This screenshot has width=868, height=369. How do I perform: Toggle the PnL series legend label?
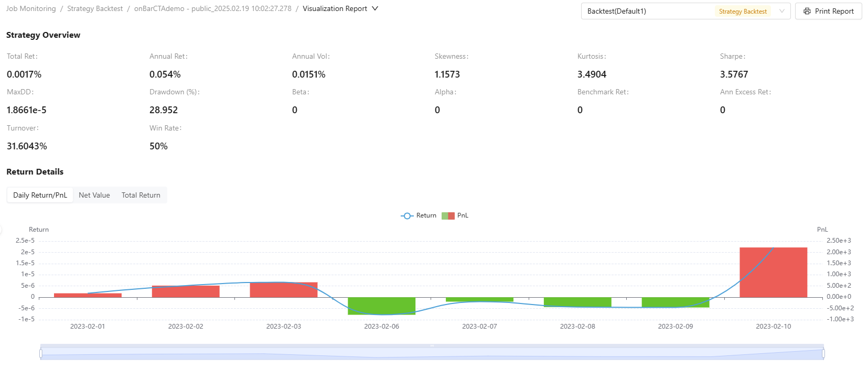[463, 215]
